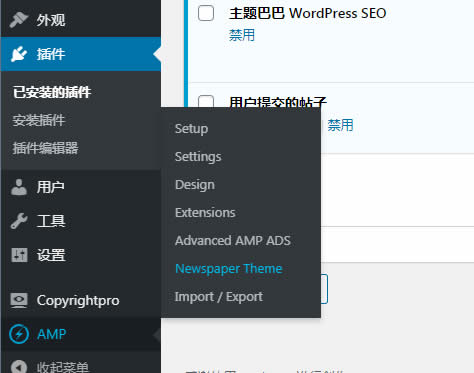This screenshot has height=373, width=474.
Task: Choose Design in AMP flyout
Action: point(195,185)
